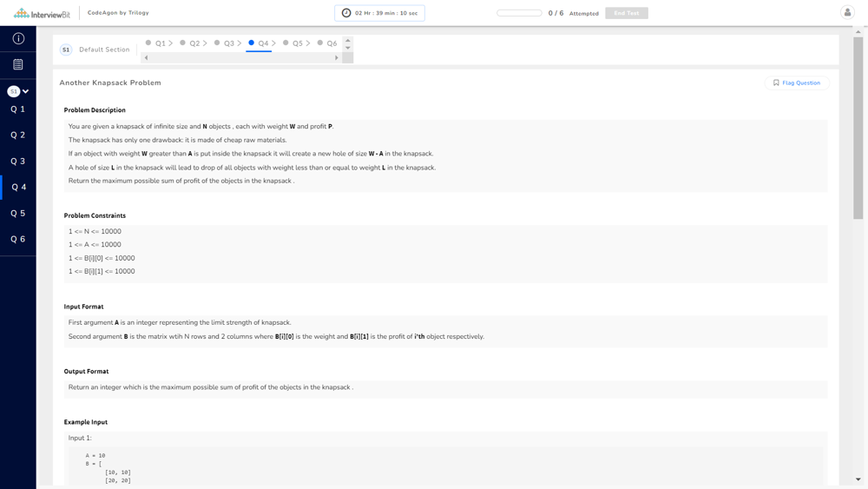Click the Input Format heading
This screenshot has width=868, height=489.
point(83,307)
